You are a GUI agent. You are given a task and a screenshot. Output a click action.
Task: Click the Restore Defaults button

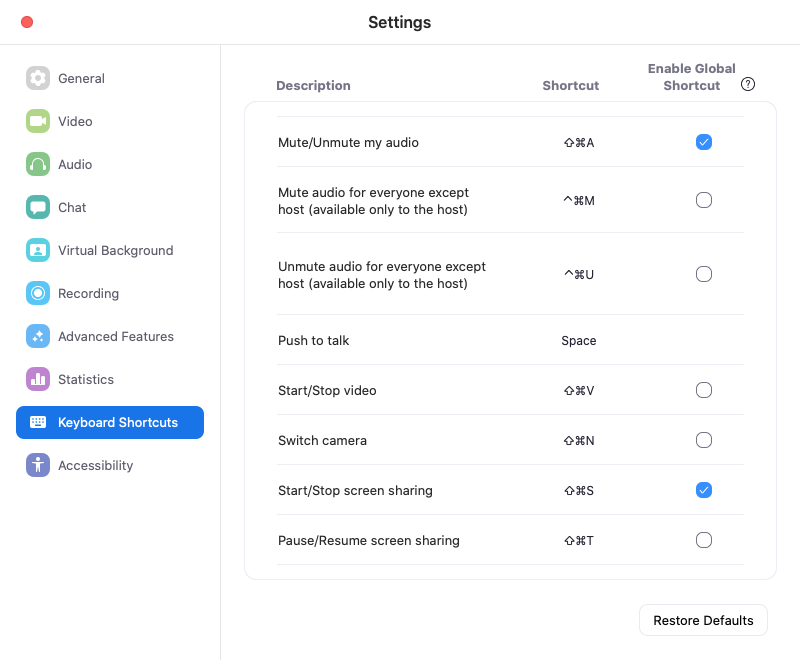703,620
